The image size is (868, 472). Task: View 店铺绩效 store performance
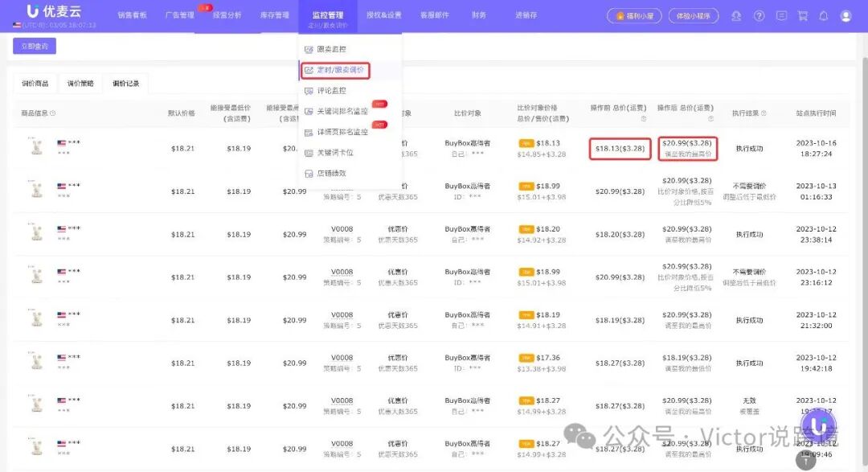(x=331, y=172)
